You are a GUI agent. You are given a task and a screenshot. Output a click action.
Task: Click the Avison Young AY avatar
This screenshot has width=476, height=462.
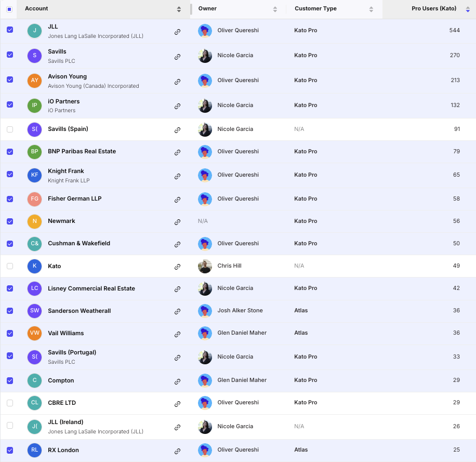coord(35,81)
